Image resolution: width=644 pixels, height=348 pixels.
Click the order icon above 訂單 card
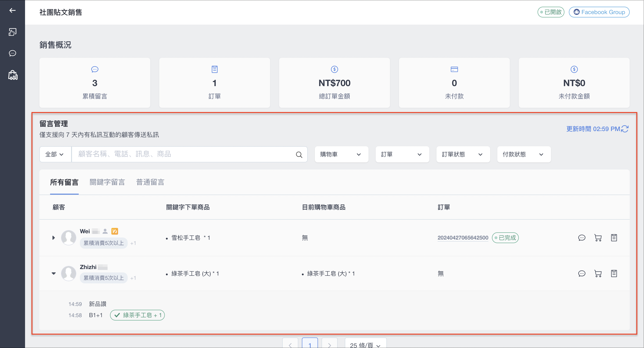pyautogui.click(x=214, y=69)
